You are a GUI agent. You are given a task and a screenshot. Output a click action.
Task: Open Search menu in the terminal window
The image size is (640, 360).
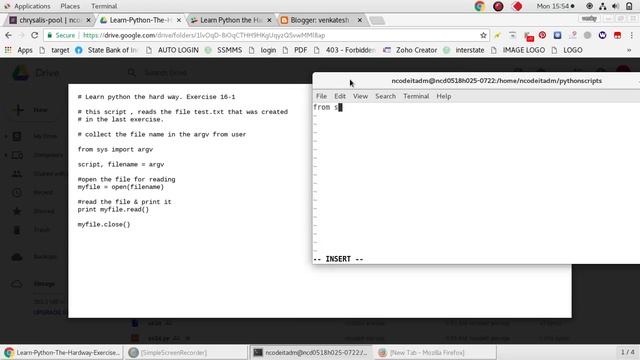385,96
